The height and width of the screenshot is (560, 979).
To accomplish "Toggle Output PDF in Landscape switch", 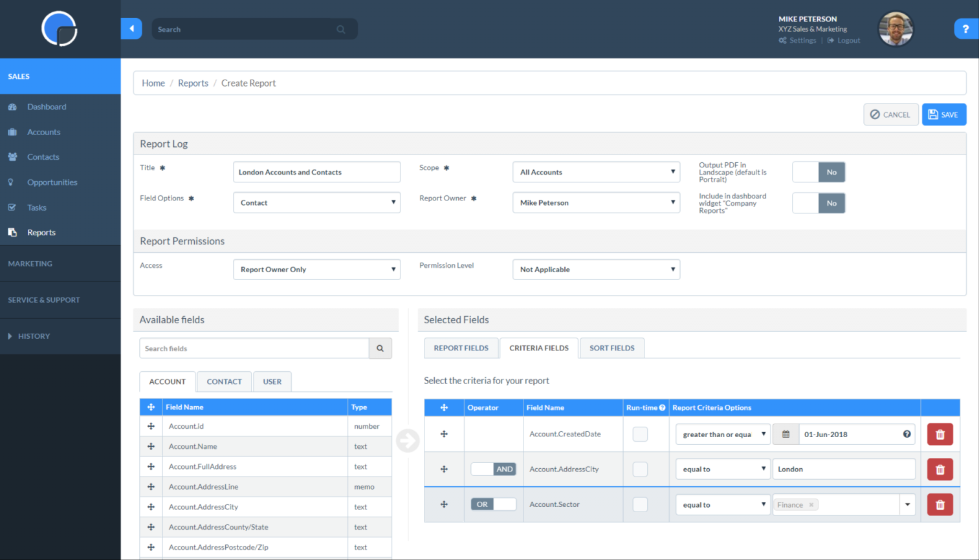I will [819, 172].
